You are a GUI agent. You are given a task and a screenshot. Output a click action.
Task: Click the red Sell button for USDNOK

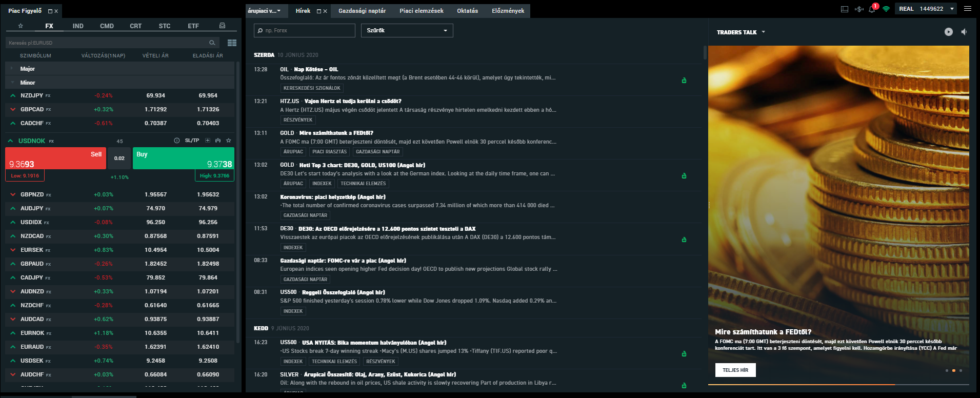click(x=55, y=158)
